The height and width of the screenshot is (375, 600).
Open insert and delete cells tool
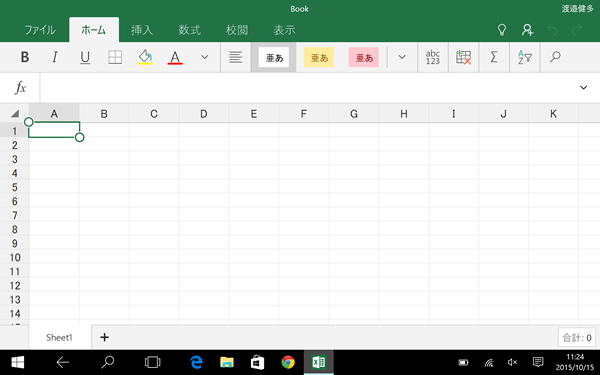[x=463, y=57]
